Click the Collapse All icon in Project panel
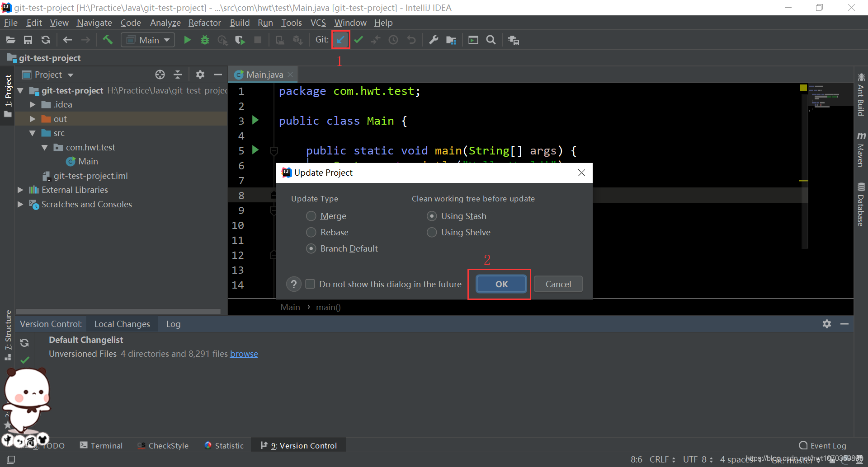Screen dimensions: 868x467 point(178,75)
